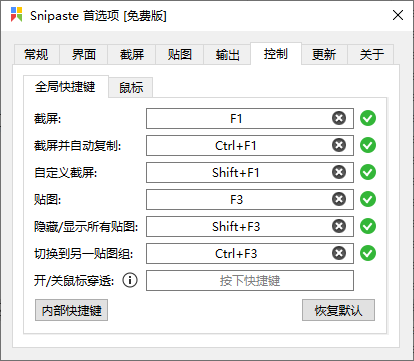Clear the Ctrl+F3 shortcut for 切换到另一贴图组

[339, 253]
